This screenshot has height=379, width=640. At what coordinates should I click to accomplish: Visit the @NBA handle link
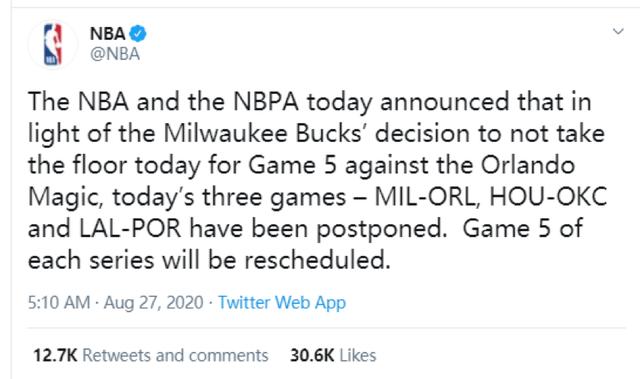pyautogui.click(x=115, y=54)
